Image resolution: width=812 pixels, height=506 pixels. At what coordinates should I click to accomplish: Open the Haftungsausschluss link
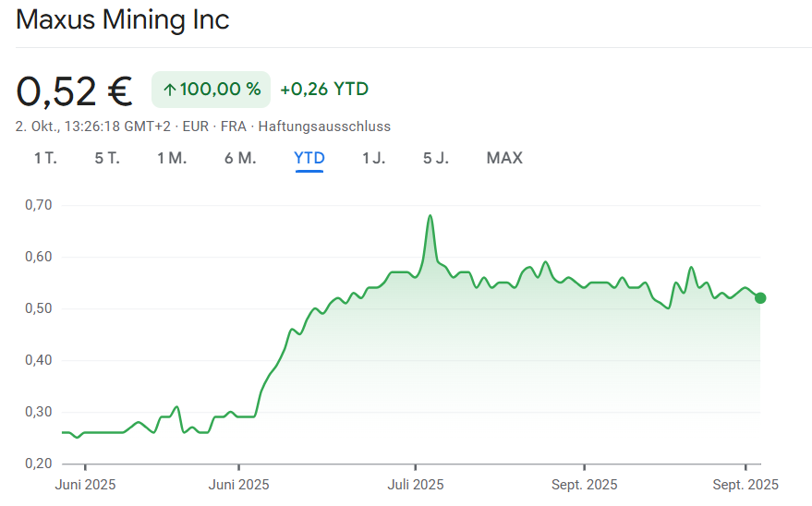[x=324, y=126]
